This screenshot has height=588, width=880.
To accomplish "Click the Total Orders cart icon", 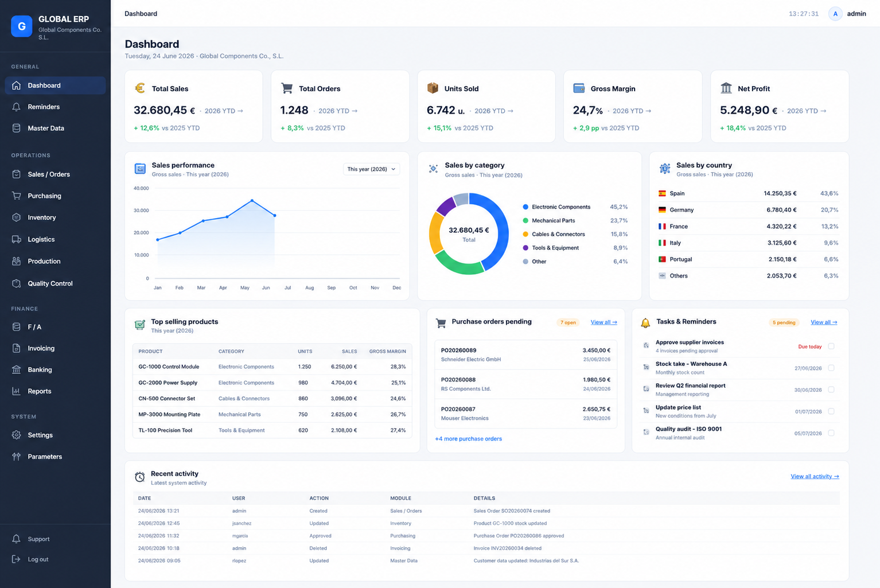I will [287, 88].
